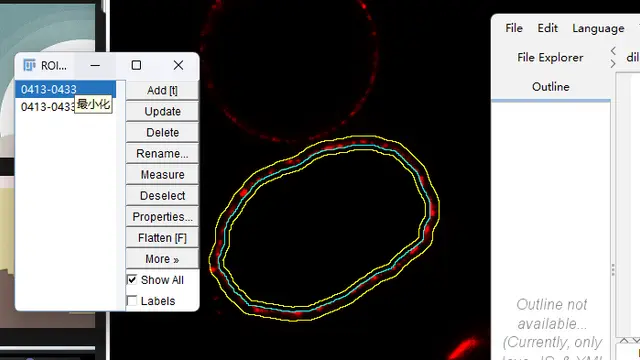Switch to the File Explorer tab

coord(550,58)
